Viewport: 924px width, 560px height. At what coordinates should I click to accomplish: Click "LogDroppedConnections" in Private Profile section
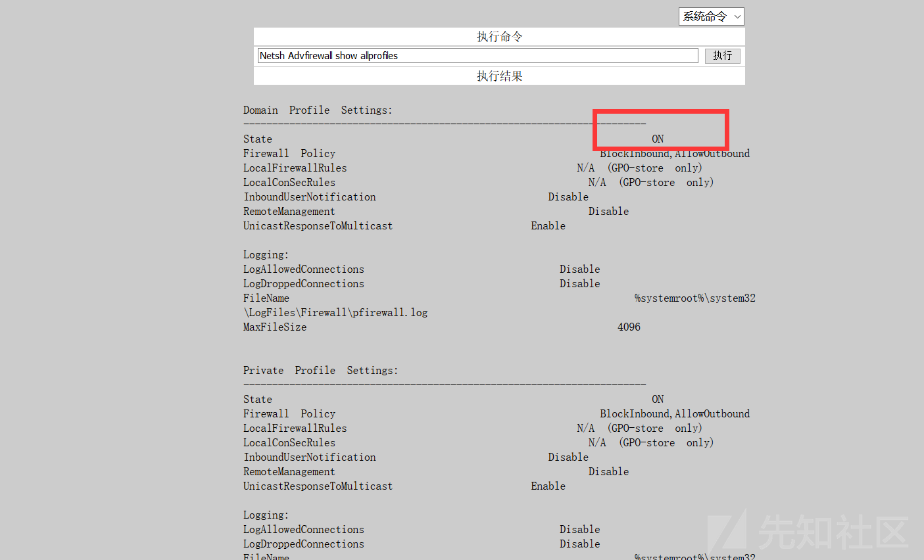[303, 544]
